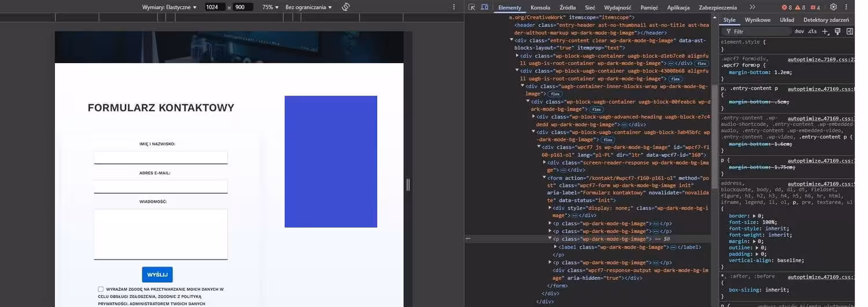The width and height of the screenshot is (868, 307).
Task: Open the Zabezpieczenia tab
Action: click(x=718, y=8)
